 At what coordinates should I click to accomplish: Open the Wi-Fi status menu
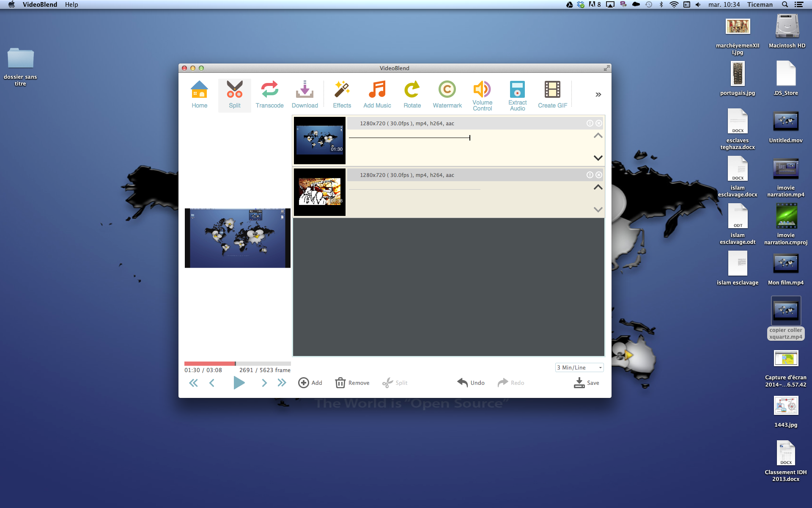[x=674, y=5]
